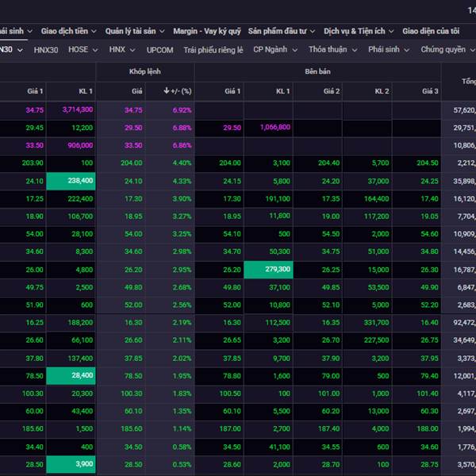The height and width of the screenshot is (476, 476).
Task: Expand the Quản lý tài sản menu
Action: (x=133, y=31)
